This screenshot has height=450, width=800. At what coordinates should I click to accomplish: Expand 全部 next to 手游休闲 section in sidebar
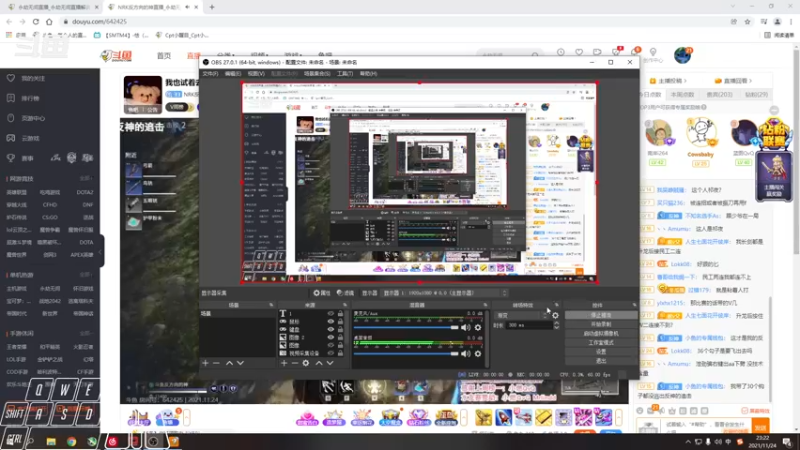click(86, 333)
